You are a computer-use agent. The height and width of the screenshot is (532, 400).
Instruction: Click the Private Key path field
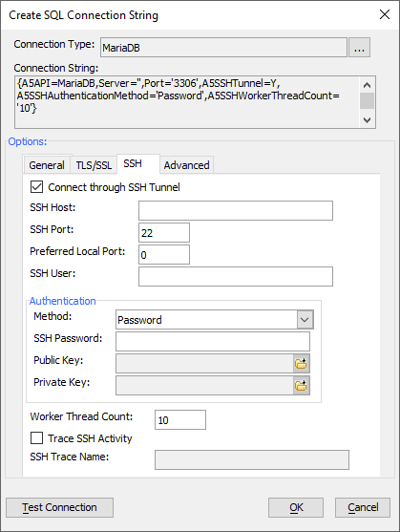204,386
